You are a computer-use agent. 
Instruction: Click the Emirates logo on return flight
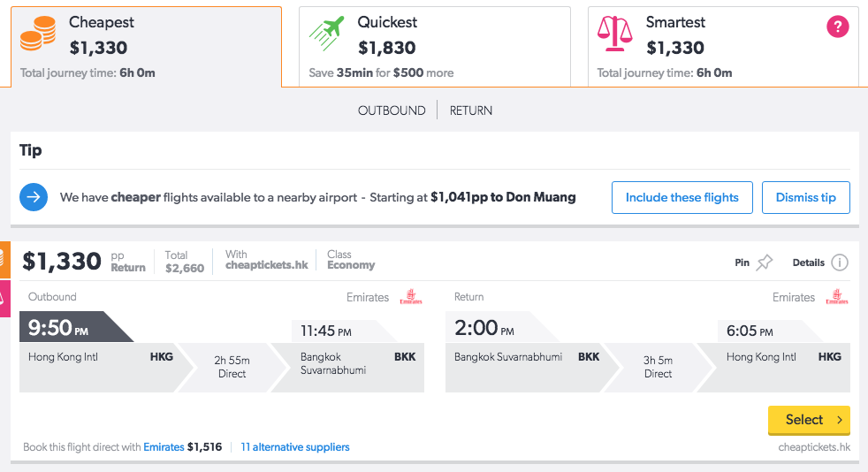tap(837, 297)
